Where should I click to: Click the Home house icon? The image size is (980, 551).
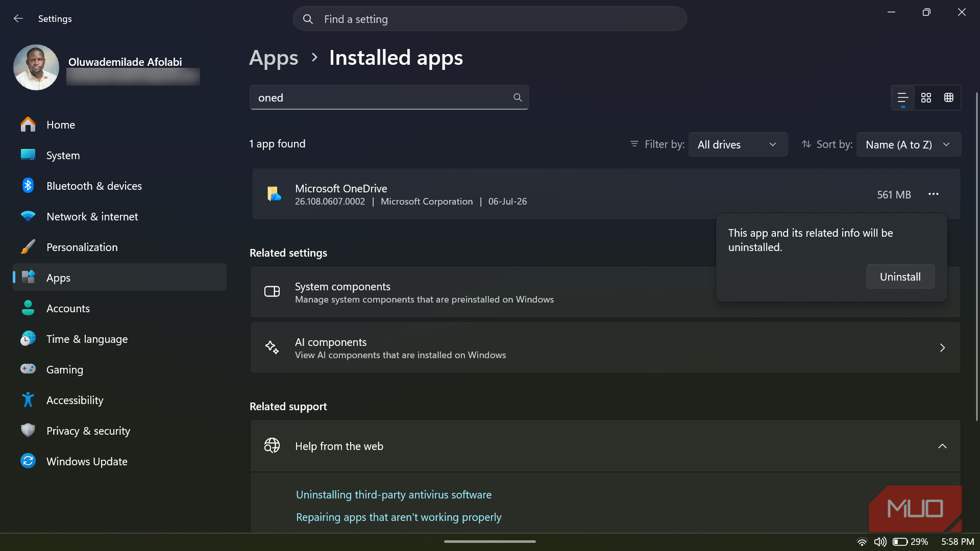[28, 124]
